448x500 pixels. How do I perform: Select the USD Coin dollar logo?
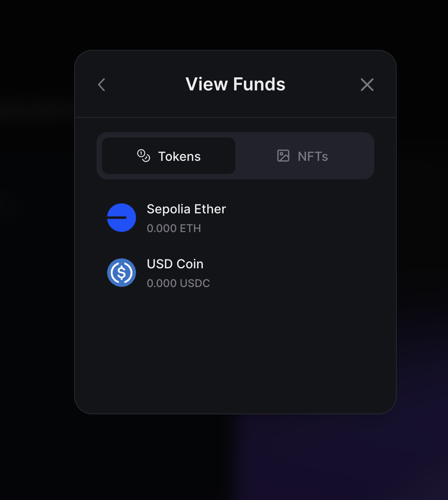tap(121, 272)
